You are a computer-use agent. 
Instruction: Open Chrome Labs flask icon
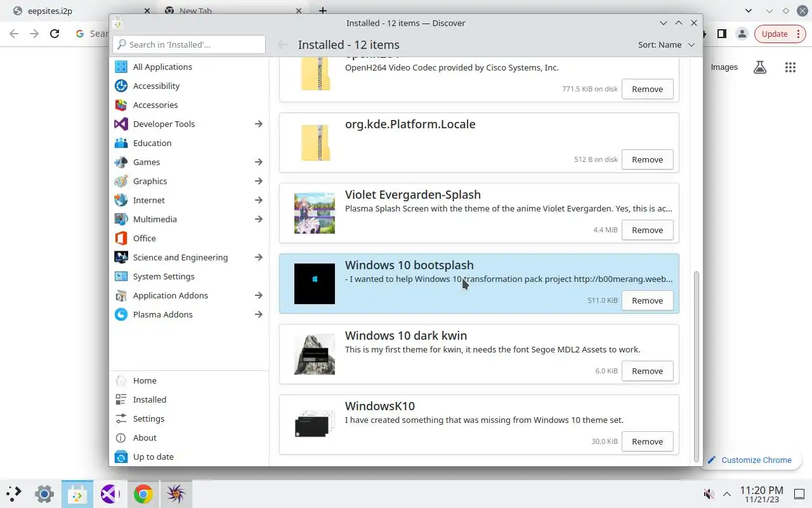760,67
